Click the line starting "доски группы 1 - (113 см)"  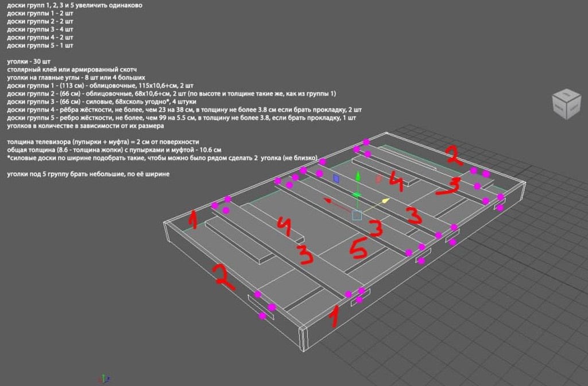tap(100, 85)
